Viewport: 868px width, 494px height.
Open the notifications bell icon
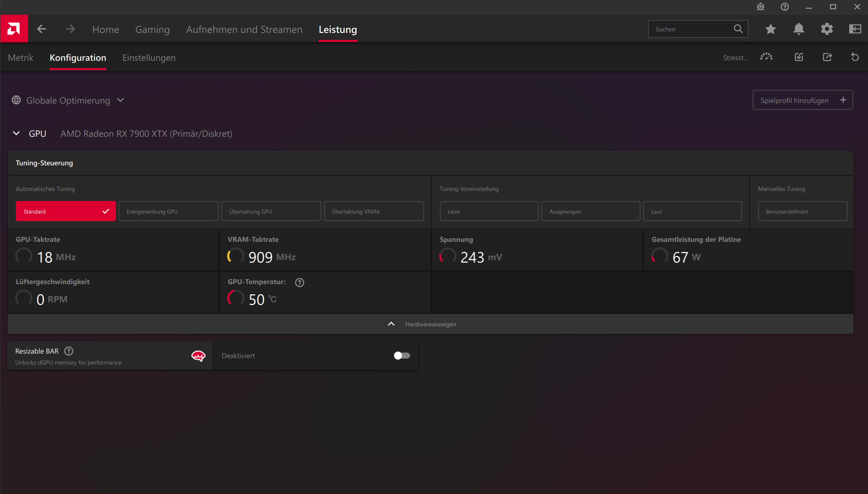799,29
